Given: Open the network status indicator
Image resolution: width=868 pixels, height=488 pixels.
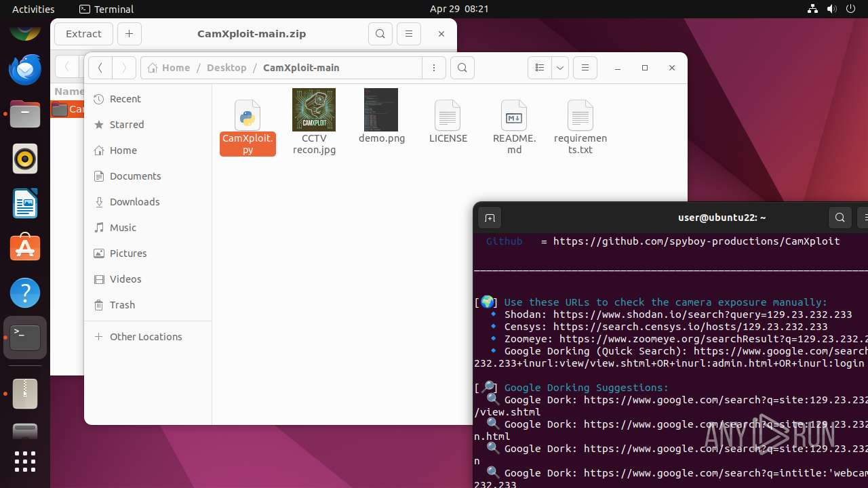Looking at the screenshot, I should click(x=813, y=9).
